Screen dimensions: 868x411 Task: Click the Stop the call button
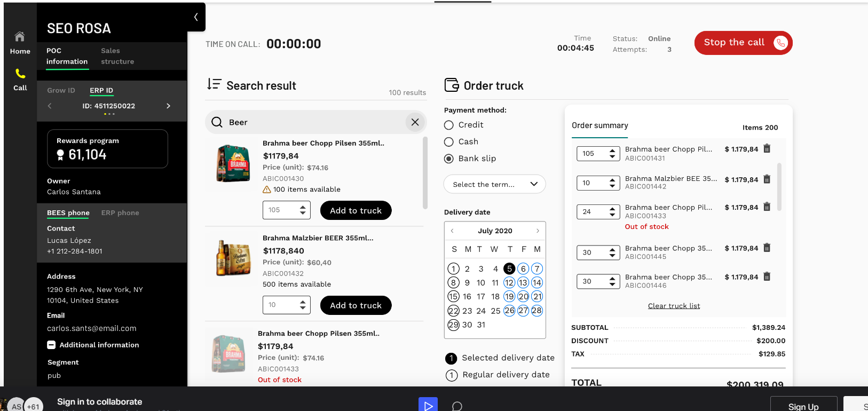pyautogui.click(x=743, y=43)
